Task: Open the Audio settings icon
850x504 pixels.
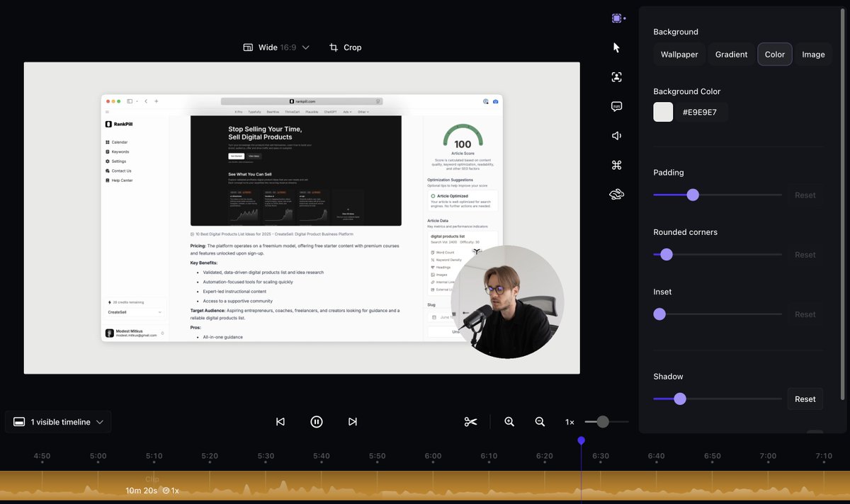Action: [617, 136]
